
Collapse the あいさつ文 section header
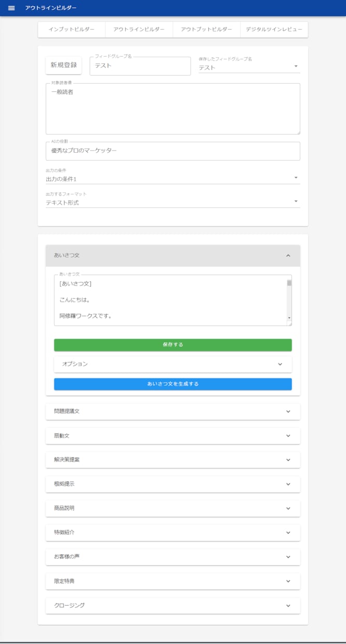(173, 256)
